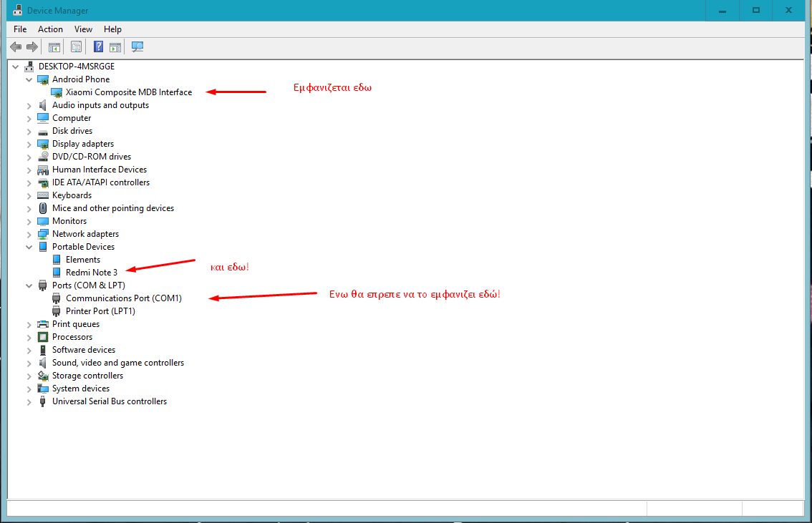Click the Android Phone category icon

coord(43,79)
